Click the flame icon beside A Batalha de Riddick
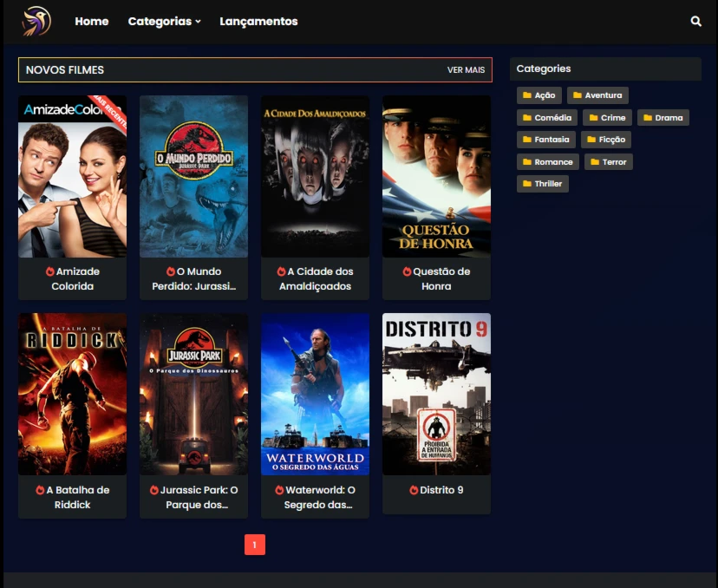This screenshot has height=588, width=718. pos(40,490)
